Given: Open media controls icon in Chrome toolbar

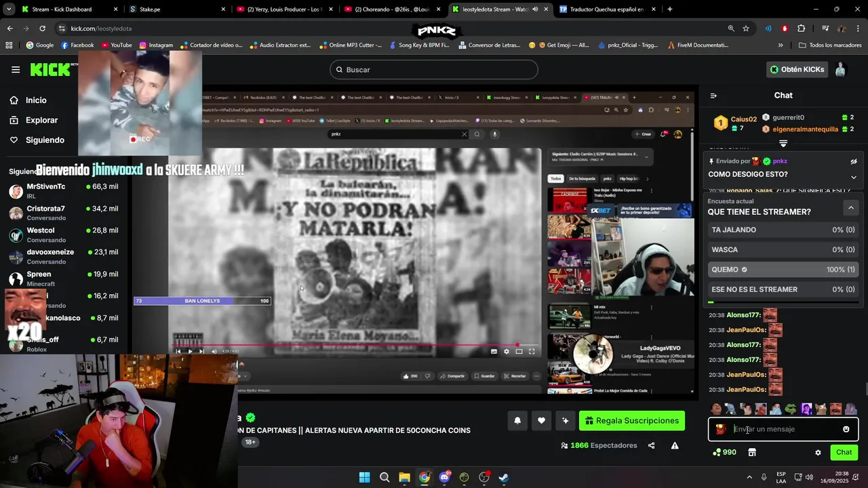Looking at the screenshot, I should click(x=825, y=28).
